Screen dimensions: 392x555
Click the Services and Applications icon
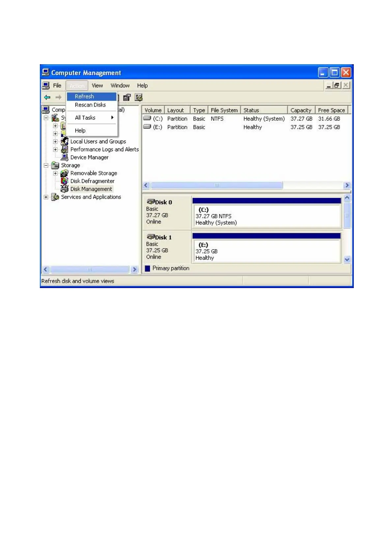tap(55, 197)
